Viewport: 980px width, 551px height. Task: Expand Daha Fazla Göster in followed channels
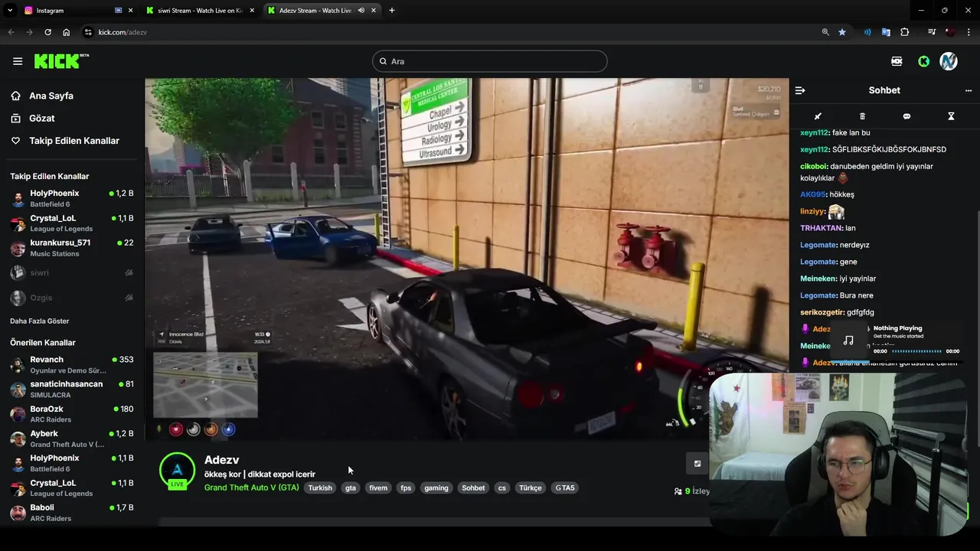[x=40, y=321]
